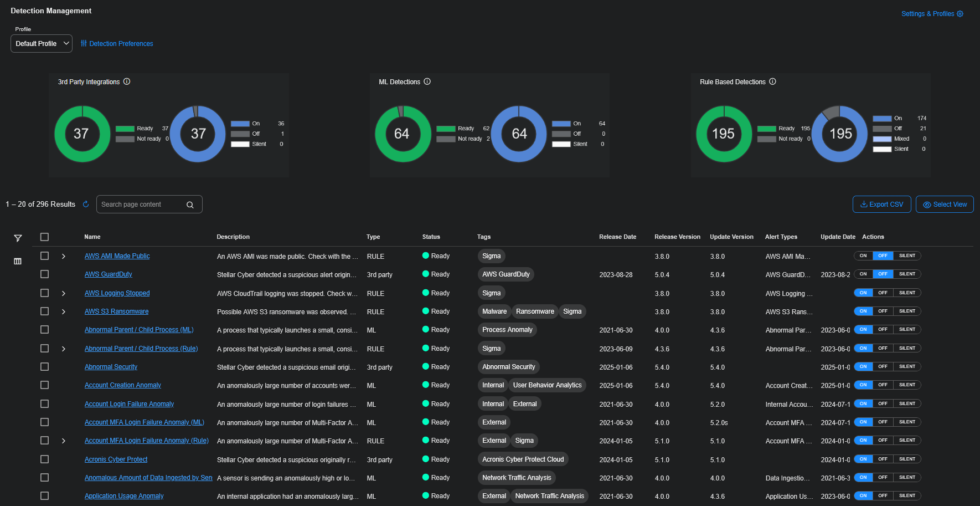980x506 pixels.
Task: Sort by the Release Date column header
Action: pos(617,237)
